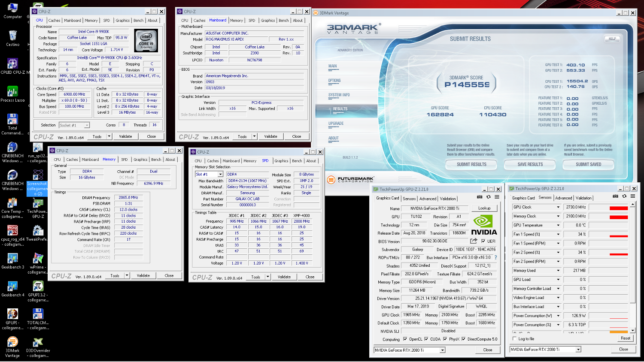Click the BIOS share/export icon in GPU-Z
Image resolution: width=644 pixels, height=362 pixels.
[474, 241]
